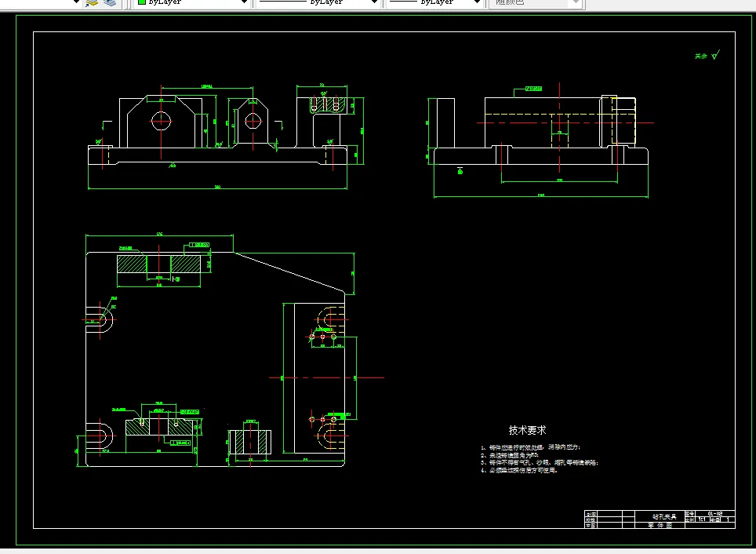Screen dimensions: 756x554
Task: Expand the layer list dropdown arrow
Action: coord(76,2)
